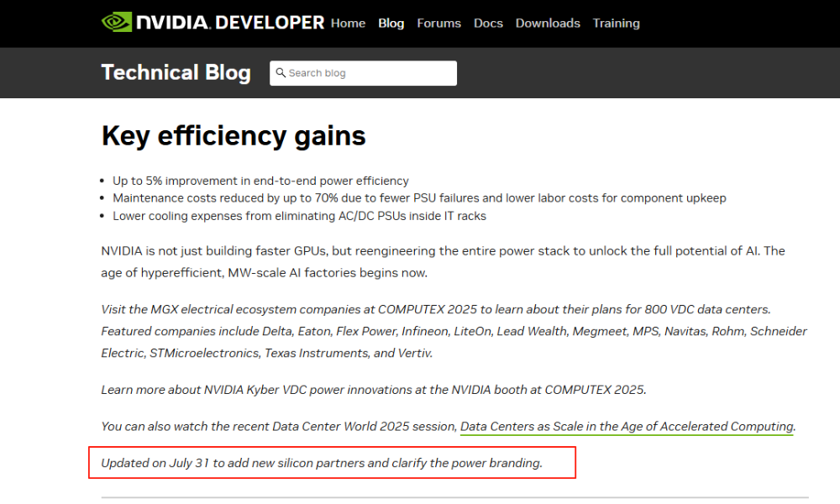This screenshot has width=840, height=504.
Task: Click the Key efficiency gains heading
Action: (234, 135)
